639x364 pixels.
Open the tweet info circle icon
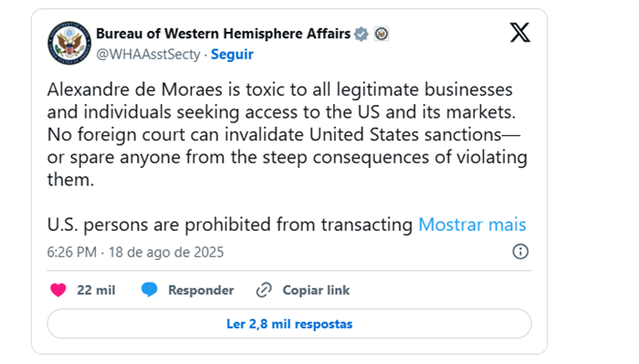[x=520, y=252]
